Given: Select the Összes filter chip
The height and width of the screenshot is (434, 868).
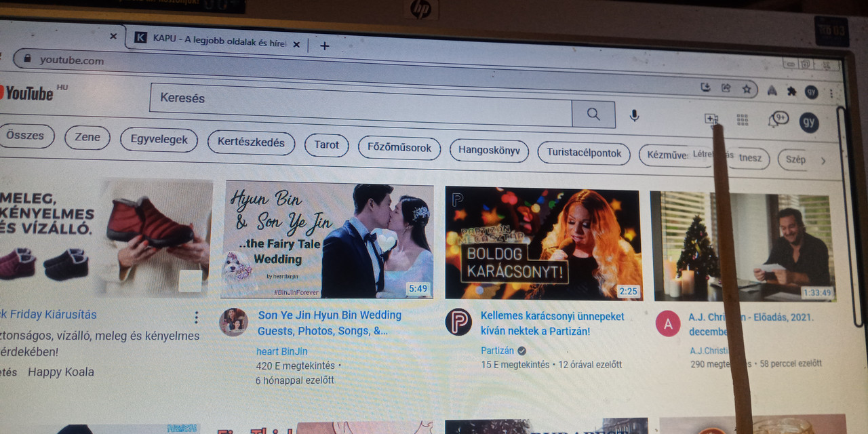Looking at the screenshot, I should [x=25, y=136].
